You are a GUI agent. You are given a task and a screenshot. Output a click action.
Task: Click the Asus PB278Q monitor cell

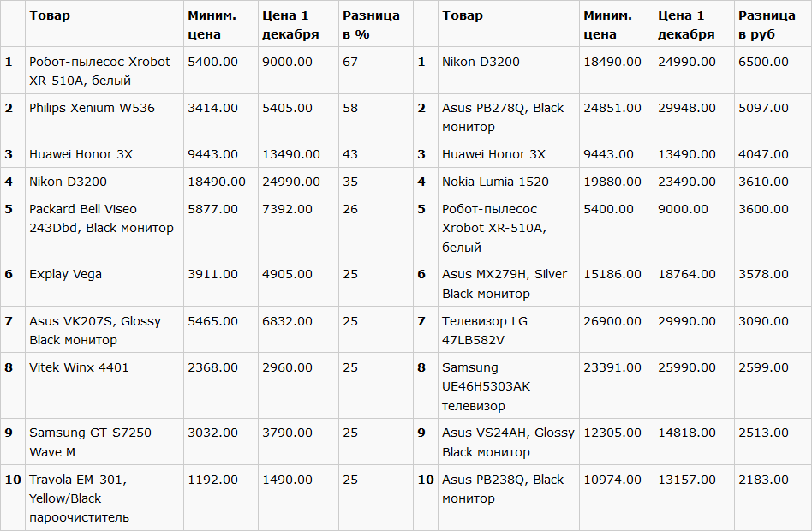pyautogui.click(x=503, y=117)
